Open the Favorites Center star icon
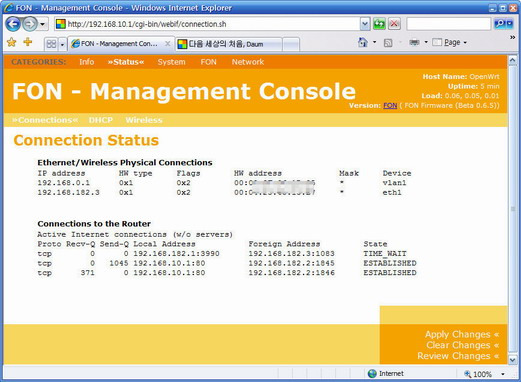 coord(12,42)
